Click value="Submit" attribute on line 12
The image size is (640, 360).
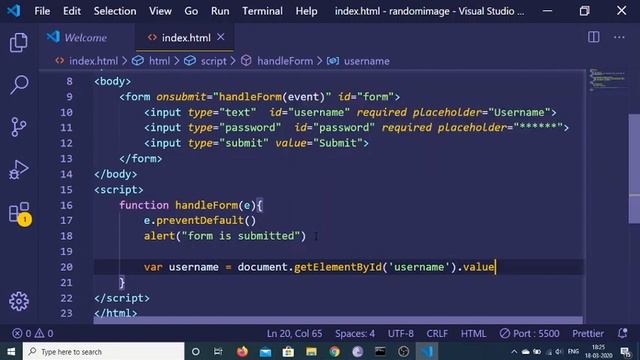point(319,143)
